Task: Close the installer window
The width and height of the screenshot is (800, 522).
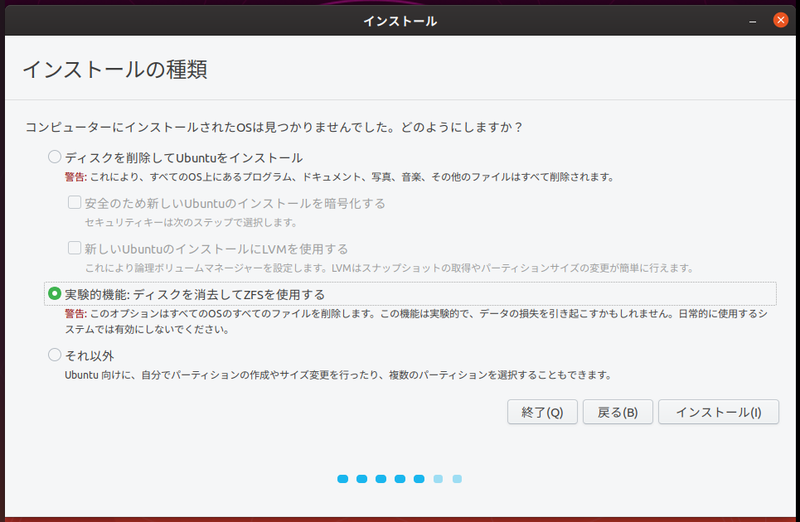Action: click(x=780, y=20)
